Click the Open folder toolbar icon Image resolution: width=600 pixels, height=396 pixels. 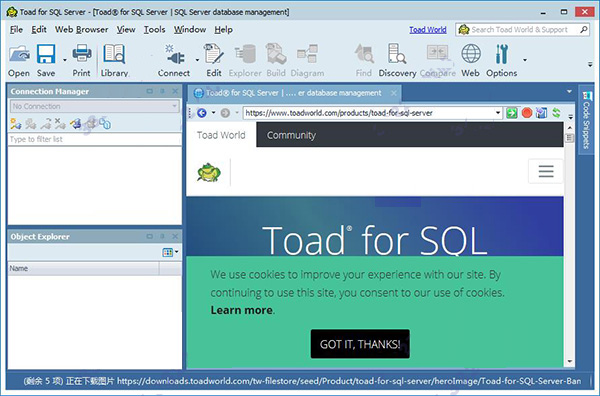click(x=19, y=54)
